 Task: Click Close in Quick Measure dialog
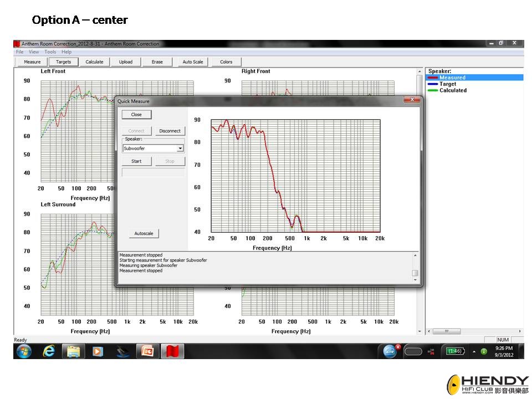click(x=136, y=115)
